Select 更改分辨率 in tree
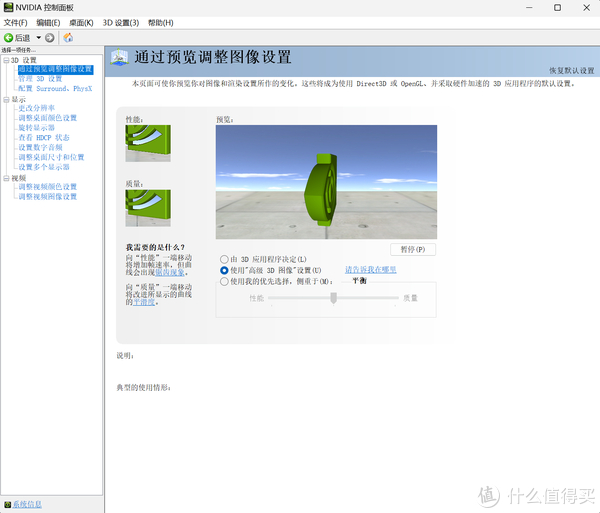 [x=37, y=108]
